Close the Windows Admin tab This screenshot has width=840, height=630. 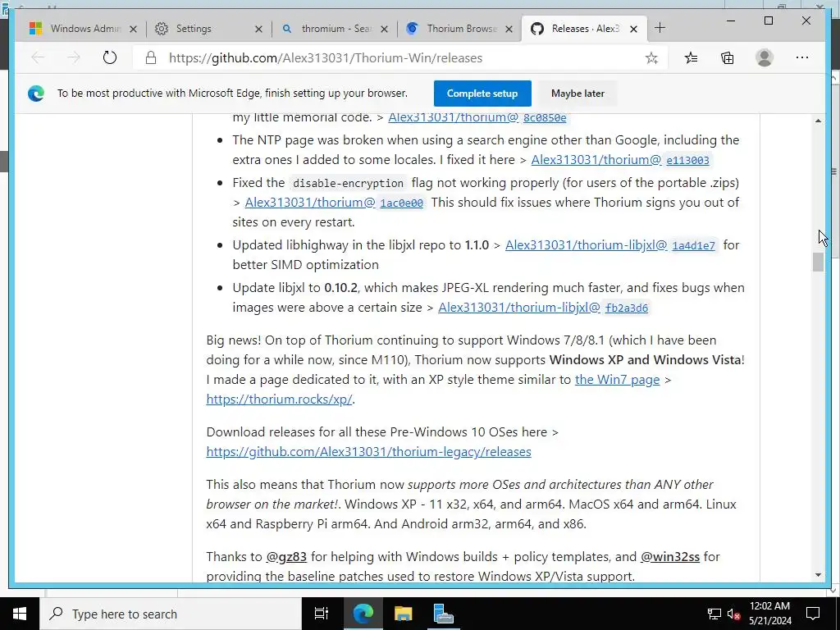click(x=134, y=29)
